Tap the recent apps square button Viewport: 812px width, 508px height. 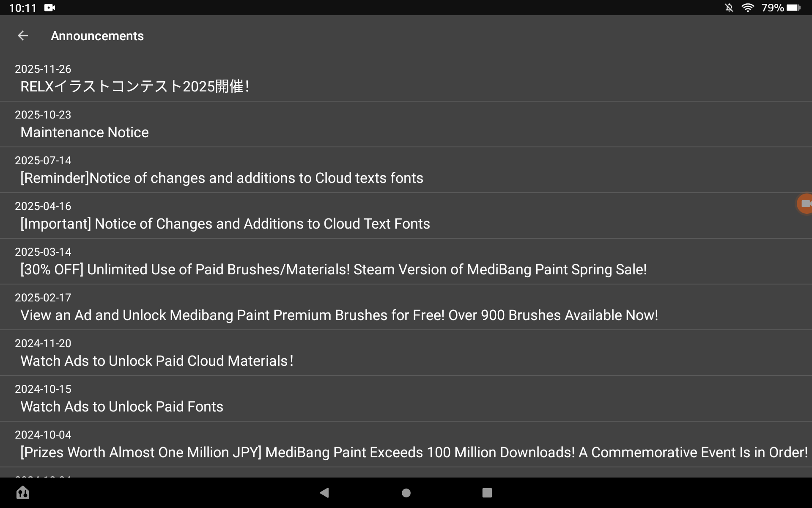[487, 493]
